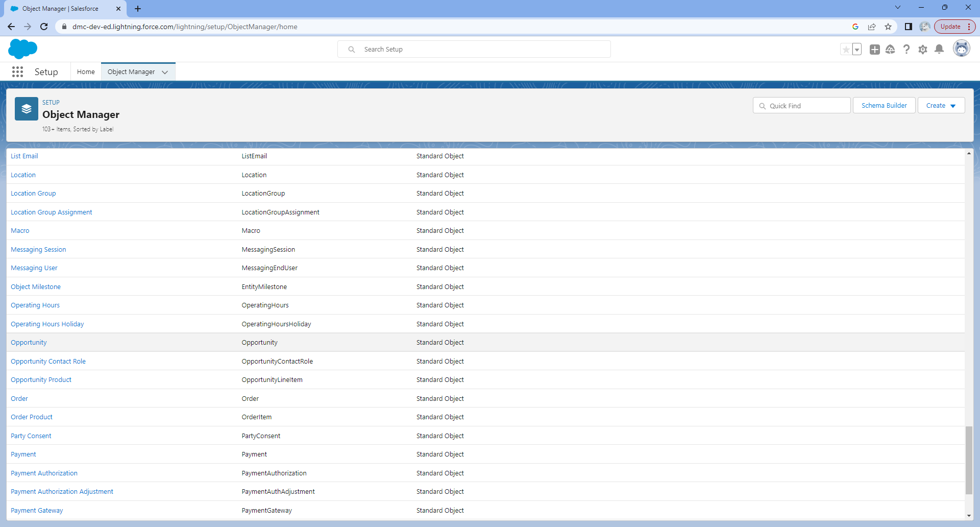Bookmark this page in Chrome

(888, 27)
